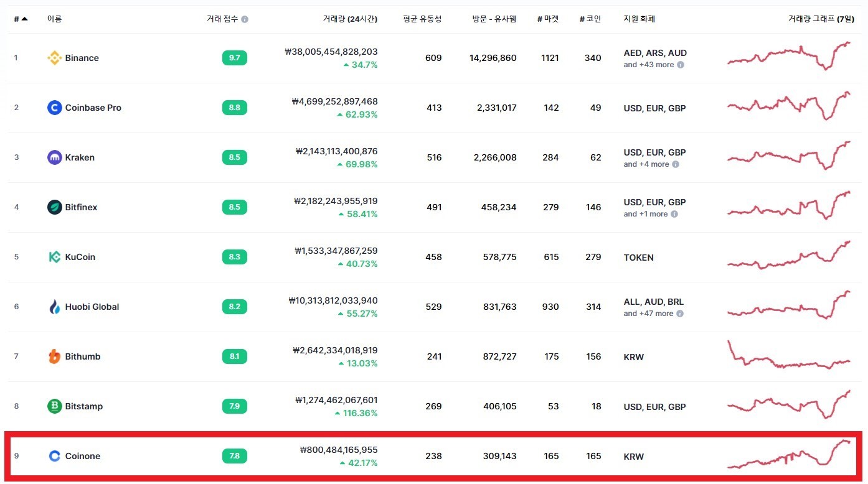Open the Bitstamp exchange link
Image resolution: width=868 pixels, height=484 pixels.
(84, 406)
